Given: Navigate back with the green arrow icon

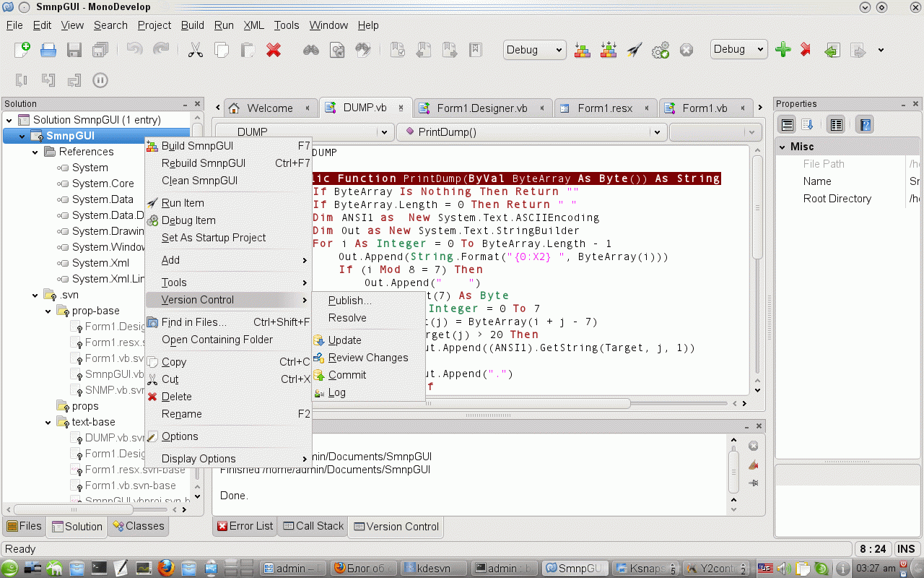Looking at the screenshot, I should 832,50.
